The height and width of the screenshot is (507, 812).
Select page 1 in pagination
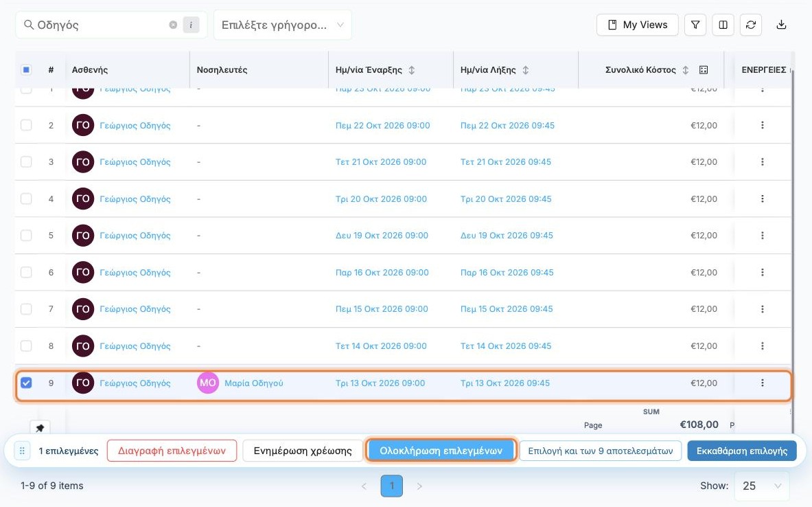[x=392, y=486]
